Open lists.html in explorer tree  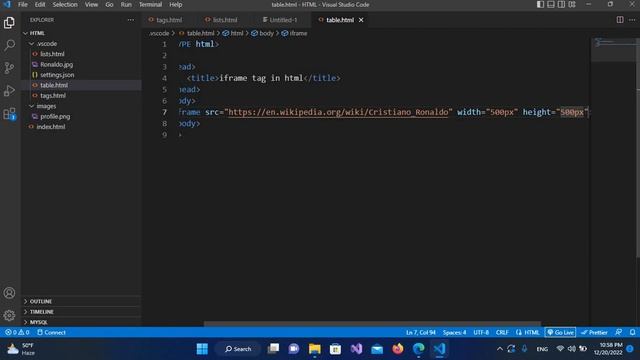(52, 54)
